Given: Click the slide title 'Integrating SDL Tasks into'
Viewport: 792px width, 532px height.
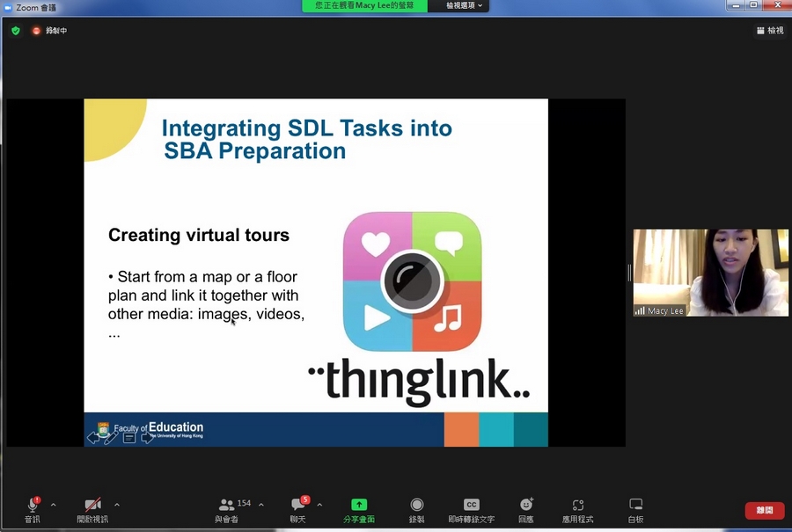Looking at the screenshot, I should (x=306, y=128).
